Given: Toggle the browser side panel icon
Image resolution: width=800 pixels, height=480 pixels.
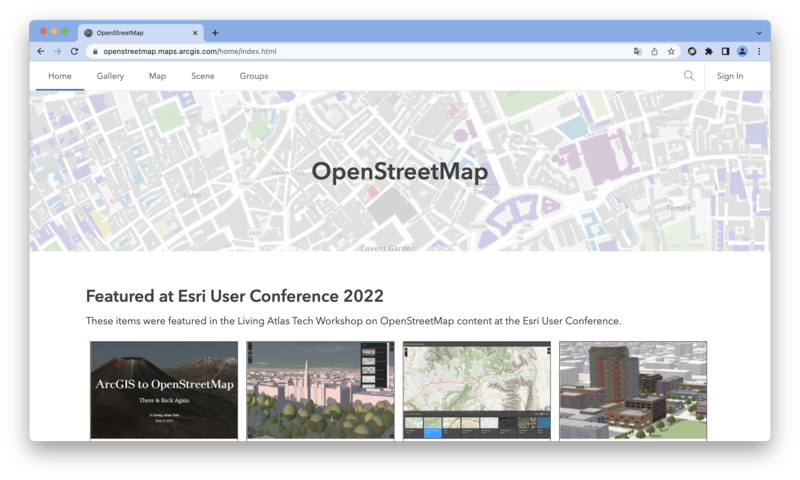Looking at the screenshot, I should 725,51.
